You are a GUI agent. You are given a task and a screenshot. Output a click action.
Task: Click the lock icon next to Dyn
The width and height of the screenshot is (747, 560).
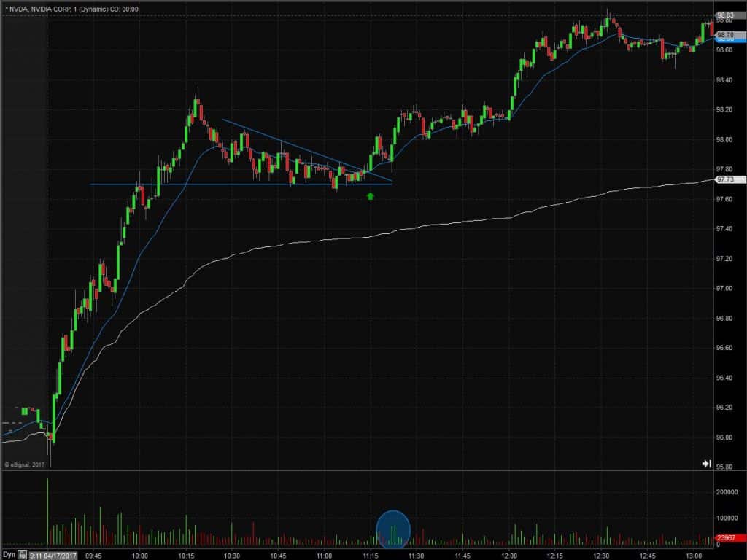(23, 555)
